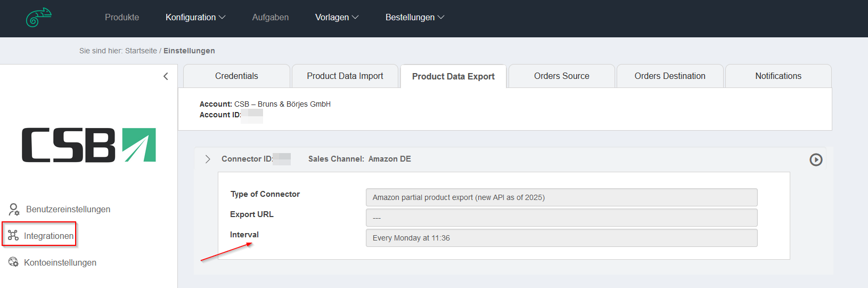Click the Type of Connector field
868x288 pixels.
(562, 197)
